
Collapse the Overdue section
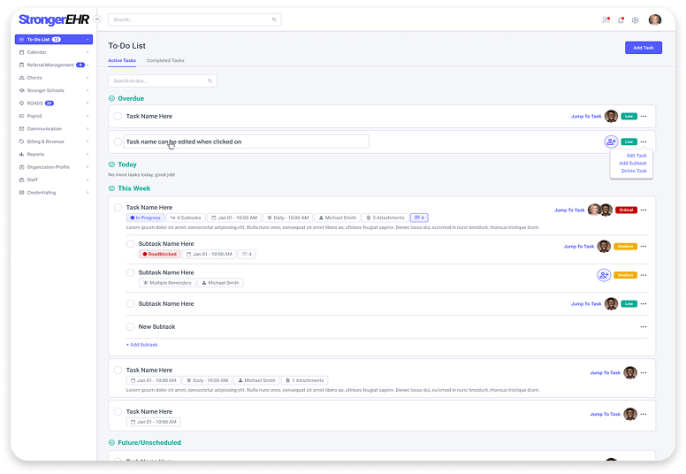[x=112, y=99]
